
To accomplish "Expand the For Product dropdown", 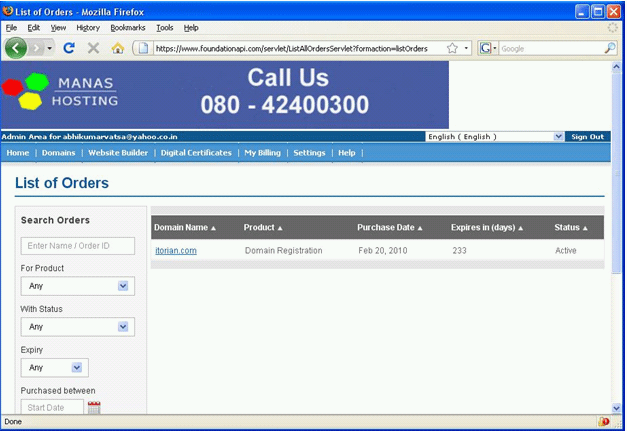I will click(x=78, y=286).
